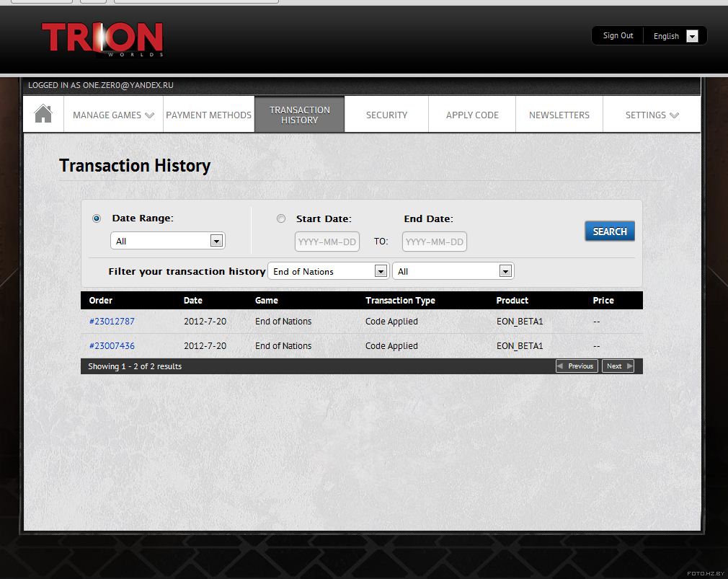Go to the account home icon
The image size is (728, 579).
point(43,114)
